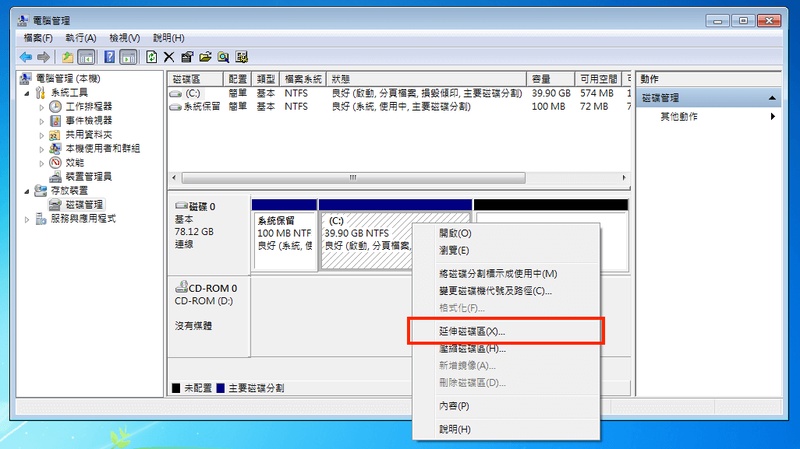
Task: Open the 檔案(F) menu
Action: [38, 38]
